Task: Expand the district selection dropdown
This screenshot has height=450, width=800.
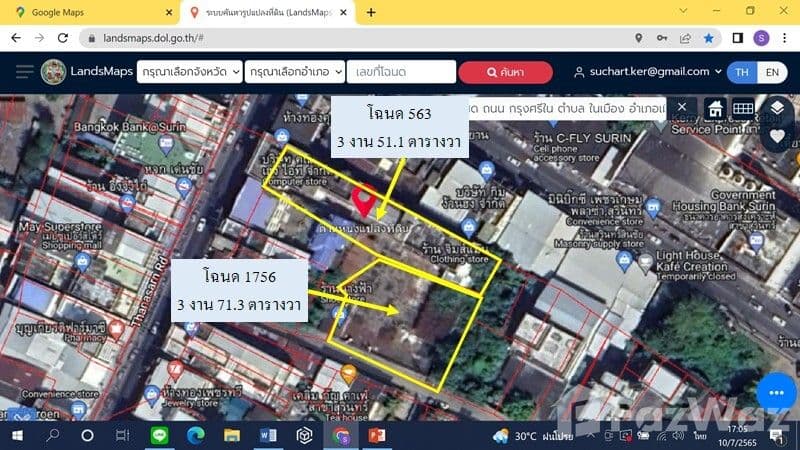Action: [x=296, y=72]
